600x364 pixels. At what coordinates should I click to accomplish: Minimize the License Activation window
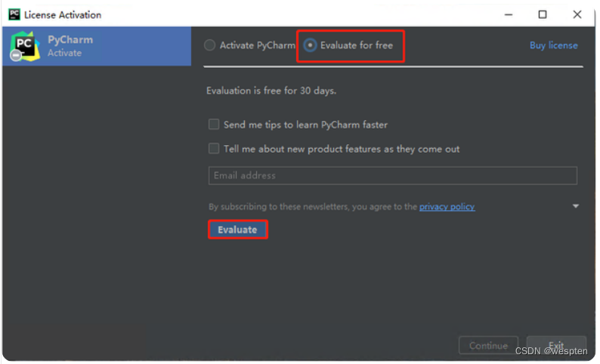point(508,14)
